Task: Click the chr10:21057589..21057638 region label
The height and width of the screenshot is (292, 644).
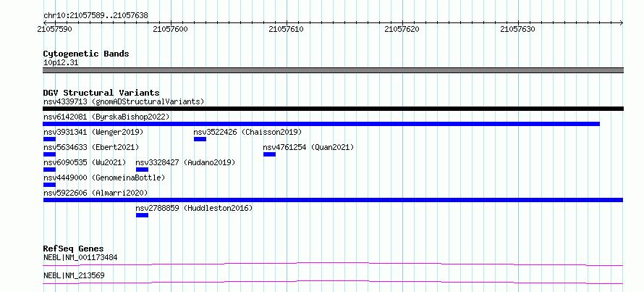Action: pos(96,16)
